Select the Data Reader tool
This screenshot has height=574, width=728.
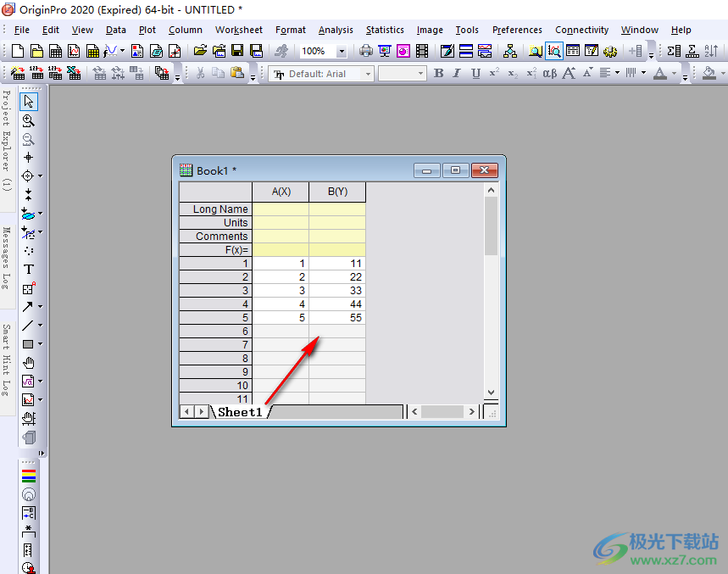coord(28,176)
